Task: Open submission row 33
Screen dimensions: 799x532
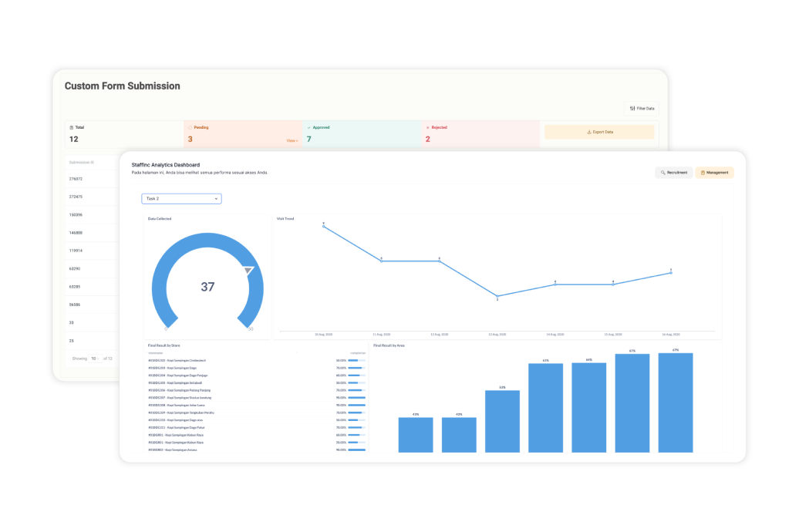Action: click(71, 322)
